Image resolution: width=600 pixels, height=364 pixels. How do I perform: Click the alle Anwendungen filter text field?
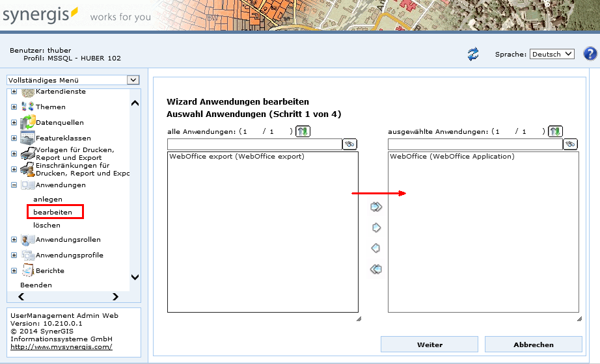coord(254,144)
